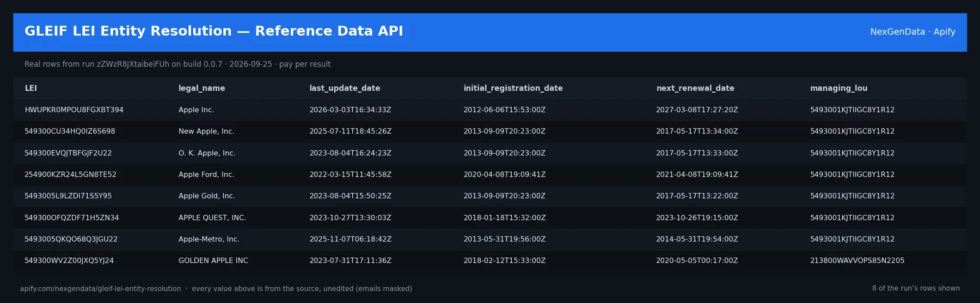Screen dimensions: 980x303
Task: Select the legal name Apple-Metro, Inc.
Action: [x=209, y=239]
